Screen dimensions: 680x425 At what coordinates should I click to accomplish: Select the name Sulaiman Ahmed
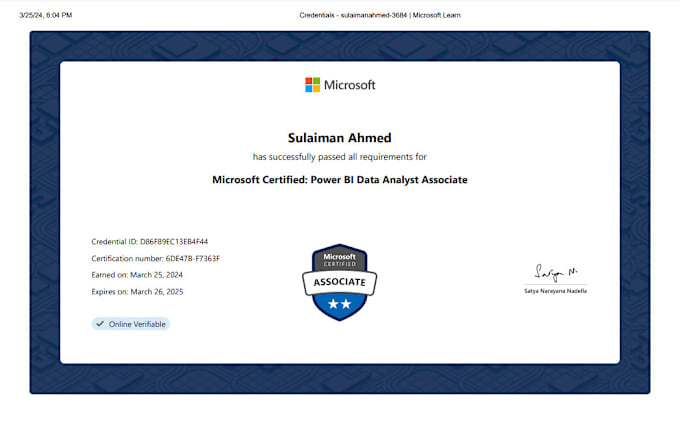coord(340,138)
